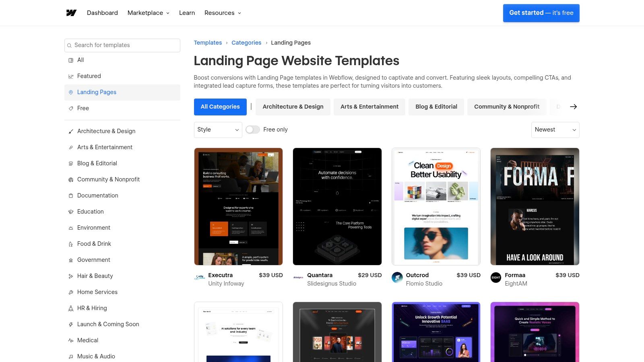Click the Flomio Studio author avatar

click(x=397, y=278)
